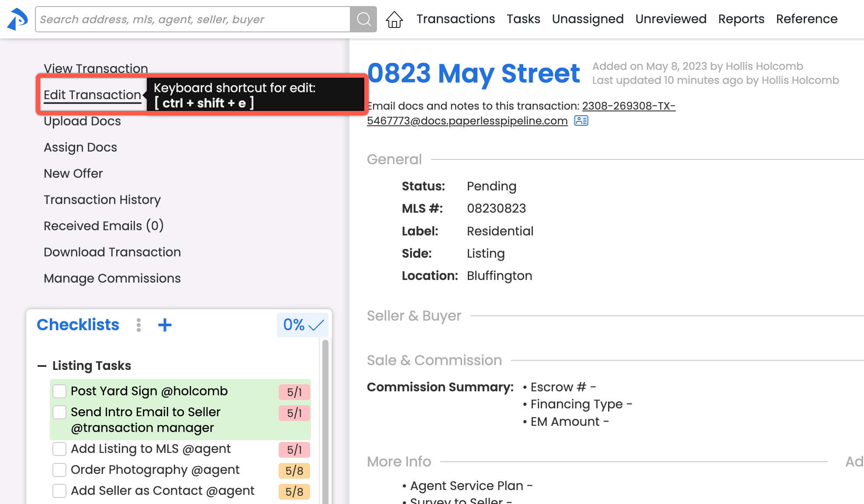Go to home via house icon
The width and height of the screenshot is (864, 504).
coord(394,19)
